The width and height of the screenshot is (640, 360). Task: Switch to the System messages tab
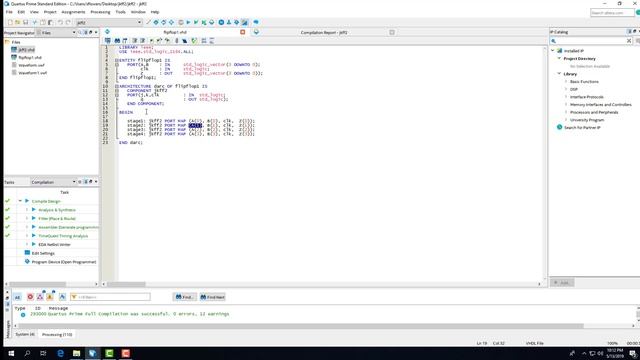25,334
